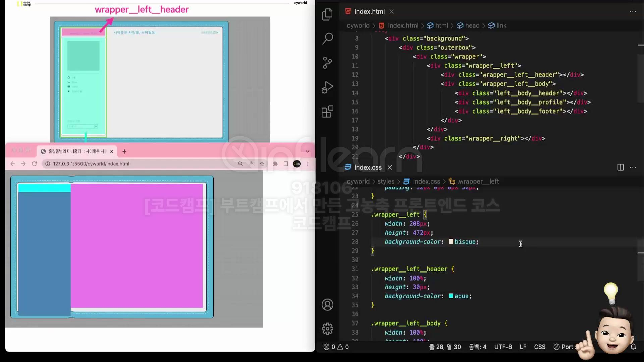Image resolution: width=644 pixels, height=362 pixels.
Task: Open the browser profile avatar
Action: [x=297, y=164]
